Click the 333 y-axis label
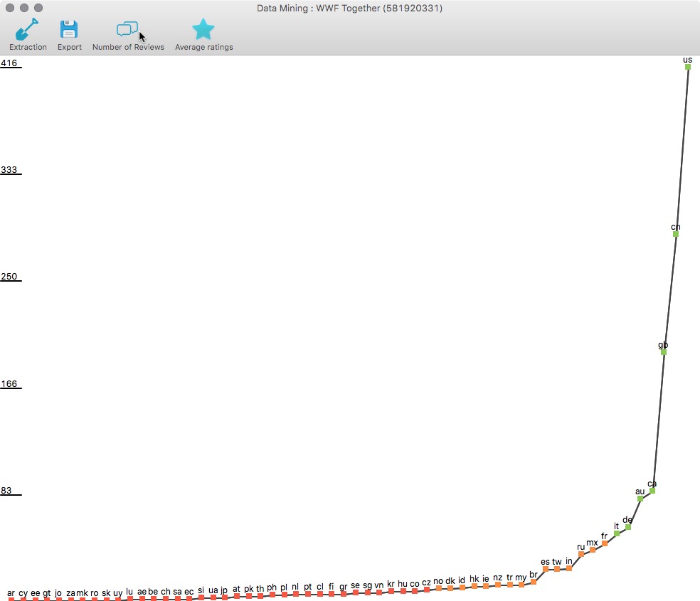This screenshot has width=700, height=601. click(x=9, y=169)
